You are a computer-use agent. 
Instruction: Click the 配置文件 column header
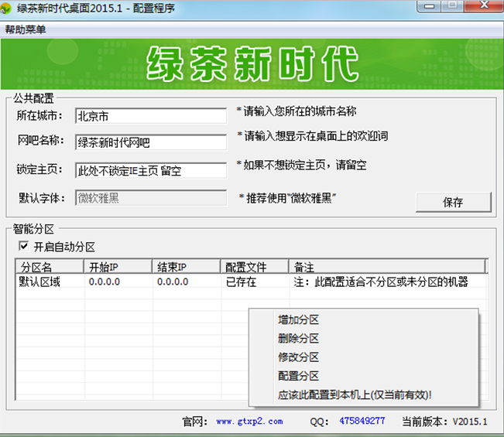[x=254, y=267]
